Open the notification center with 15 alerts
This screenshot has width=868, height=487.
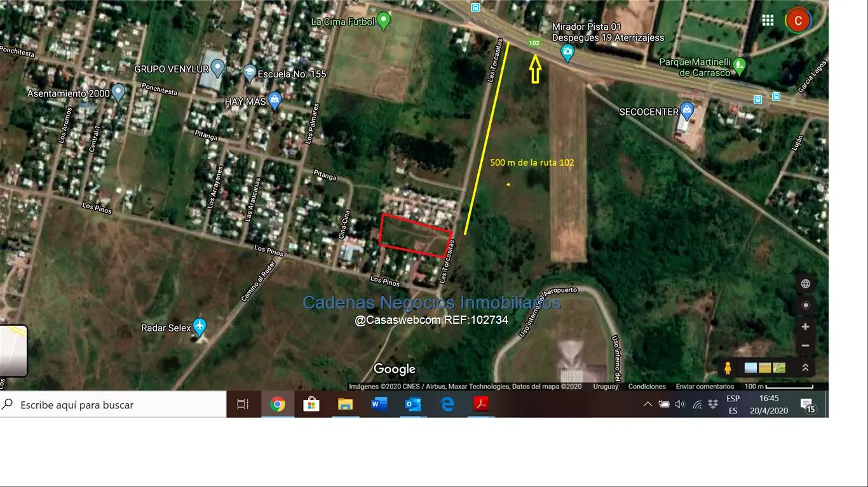808,405
